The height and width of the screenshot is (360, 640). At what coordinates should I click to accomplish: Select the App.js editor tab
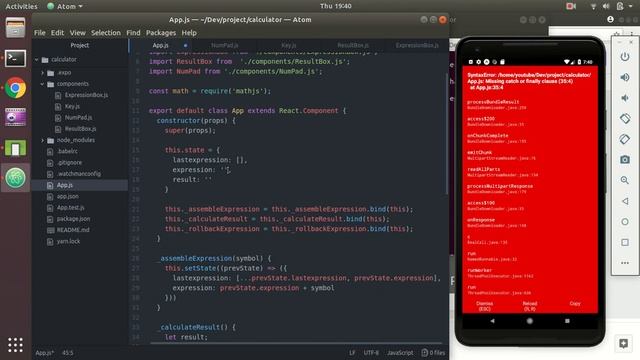[160, 45]
